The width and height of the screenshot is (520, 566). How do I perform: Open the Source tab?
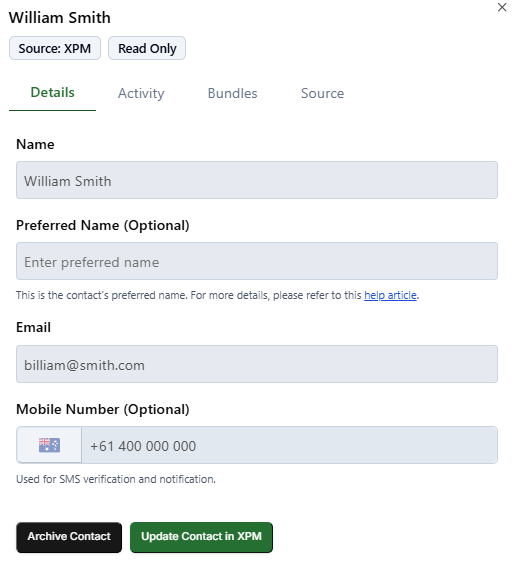(x=322, y=93)
